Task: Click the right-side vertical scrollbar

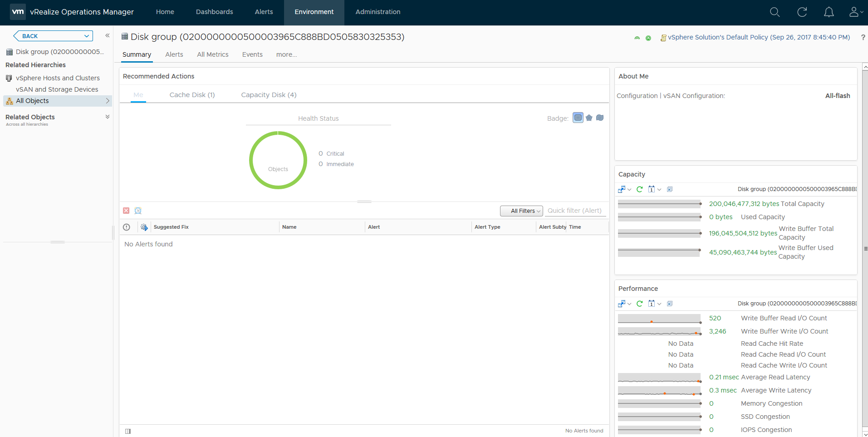Action: click(x=865, y=249)
